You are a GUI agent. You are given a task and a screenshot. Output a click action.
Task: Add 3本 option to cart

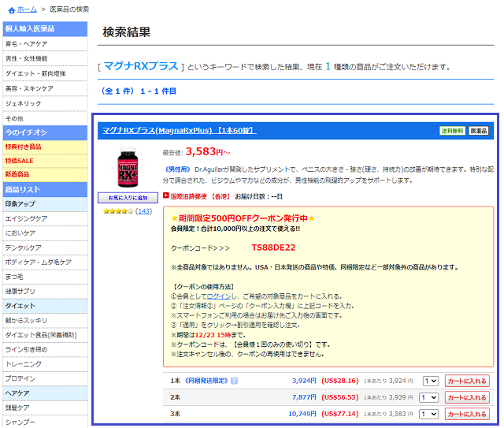(467, 414)
